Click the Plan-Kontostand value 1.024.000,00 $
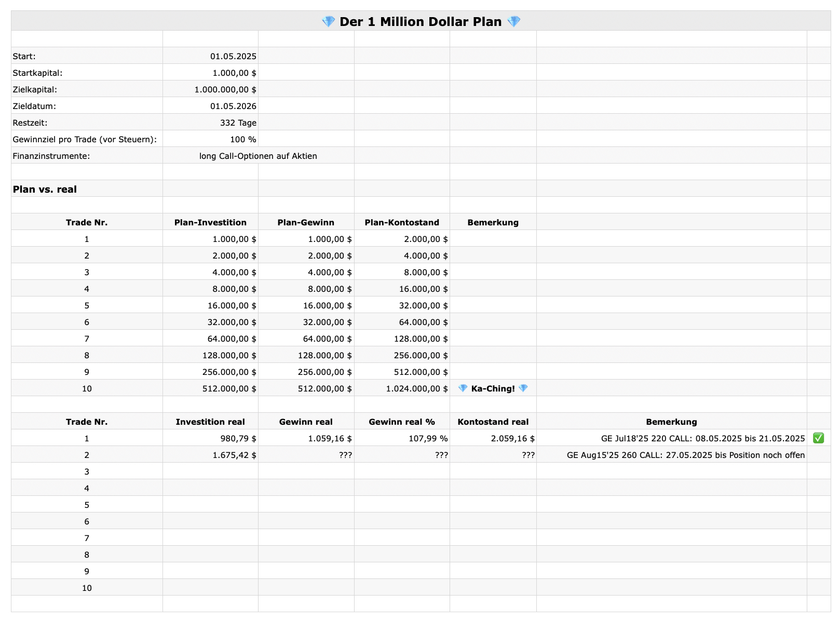Image resolution: width=840 pixels, height=621 pixels. (416, 388)
